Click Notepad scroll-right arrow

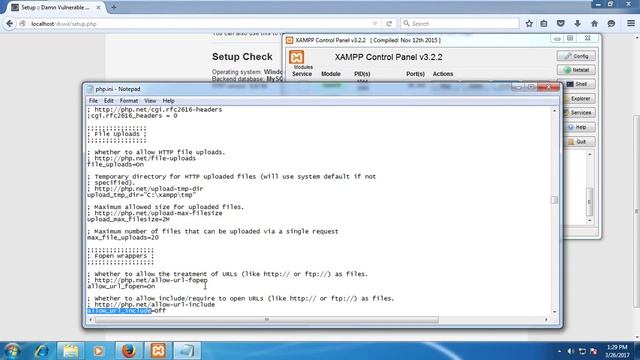click(546, 320)
